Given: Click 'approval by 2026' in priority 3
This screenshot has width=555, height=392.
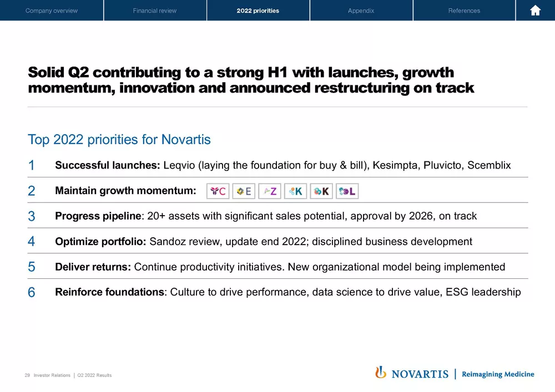Looking at the screenshot, I should click(x=391, y=216).
